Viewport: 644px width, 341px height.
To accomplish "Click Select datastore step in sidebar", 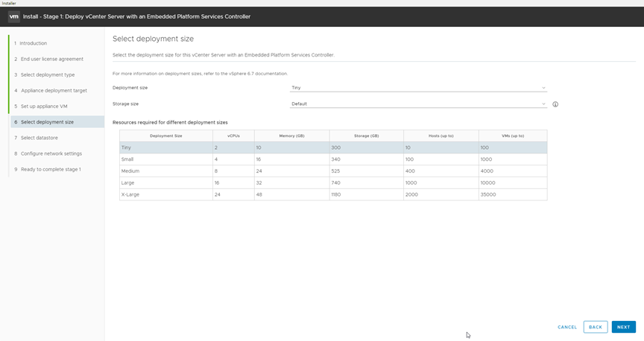I will [x=39, y=138].
